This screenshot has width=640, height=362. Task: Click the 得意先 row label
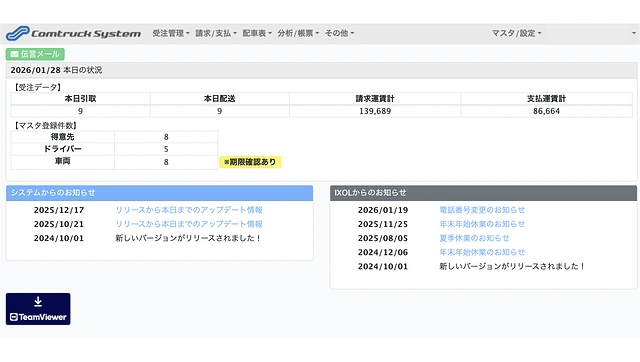[x=62, y=137]
